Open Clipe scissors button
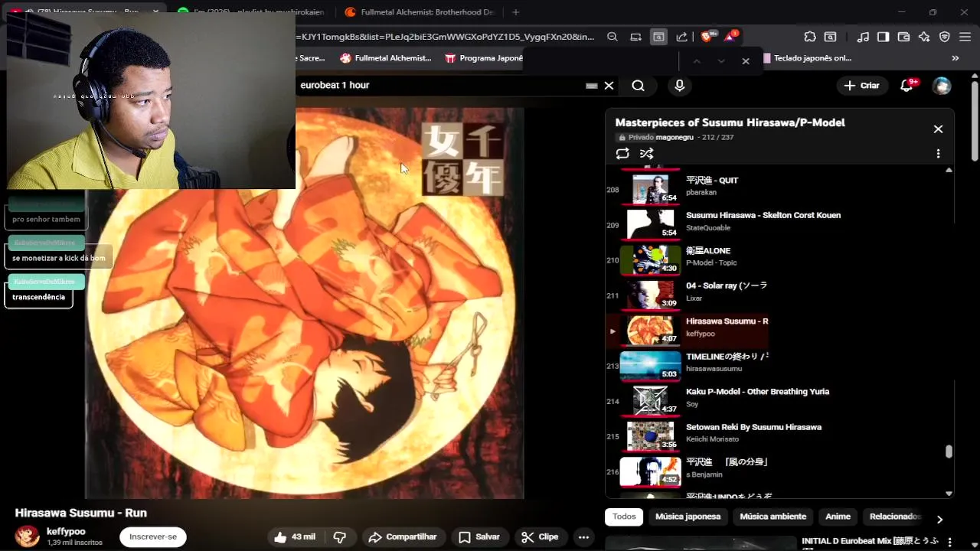Viewport: 980px width, 551px height. pyautogui.click(x=540, y=537)
